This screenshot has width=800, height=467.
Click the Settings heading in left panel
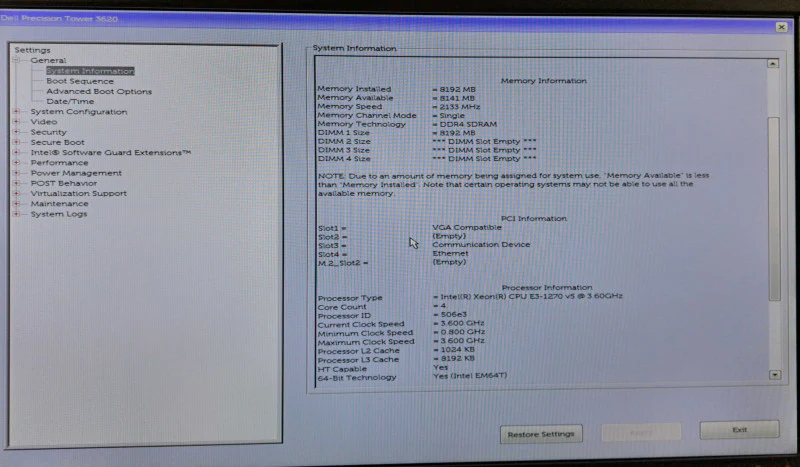pyautogui.click(x=33, y=50)
